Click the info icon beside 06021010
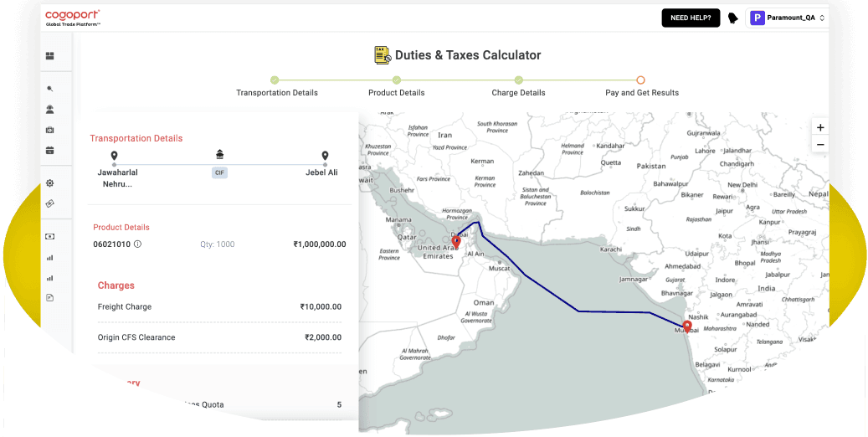This screenshot has height=437, width=868. [x=137, y=244]
